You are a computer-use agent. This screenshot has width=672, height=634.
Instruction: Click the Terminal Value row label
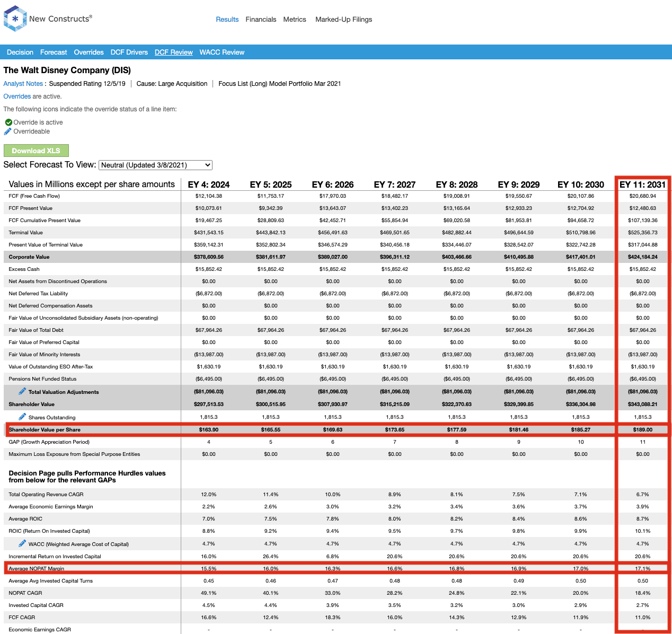click(x=26, y=233)
